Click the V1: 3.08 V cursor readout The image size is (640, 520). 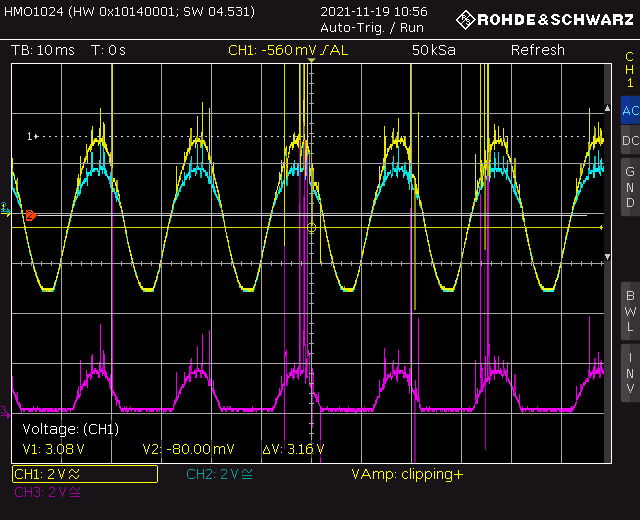(53, 449)
